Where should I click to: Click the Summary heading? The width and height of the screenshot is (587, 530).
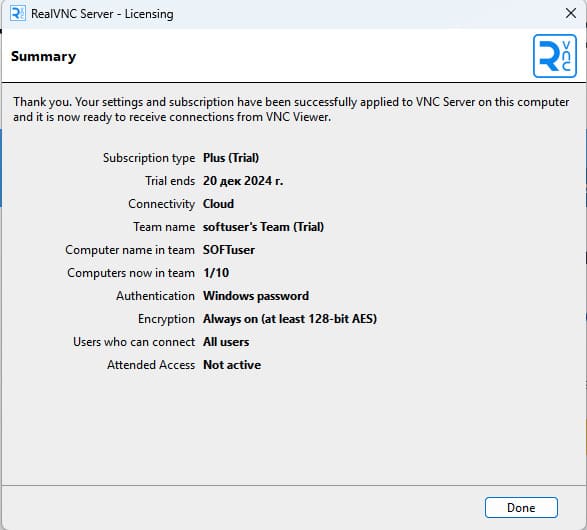click(x=43, y=57)
